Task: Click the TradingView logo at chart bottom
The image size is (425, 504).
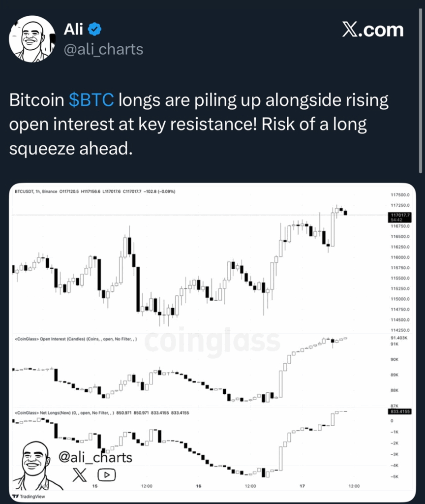Action: [29, 496]
